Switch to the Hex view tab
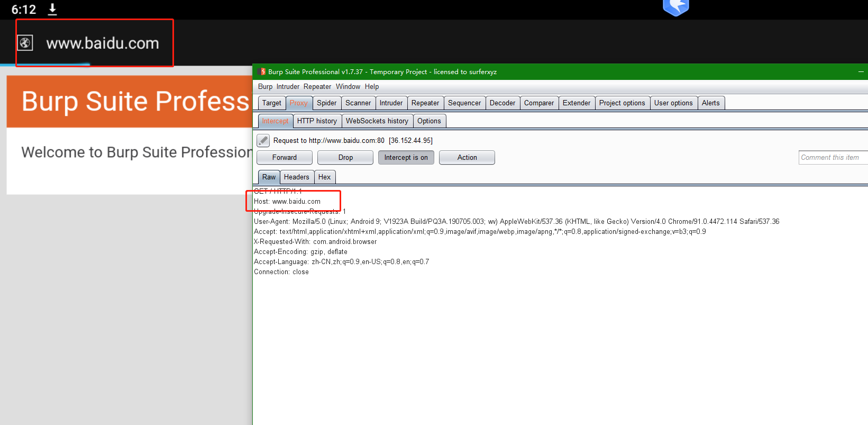 (x=325, y=177)
